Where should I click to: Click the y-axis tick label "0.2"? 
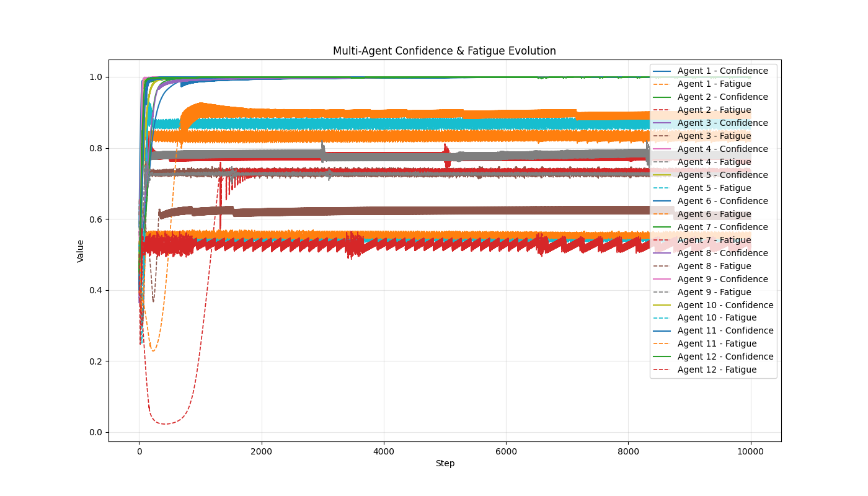pyautogui.click(x=97, y=361)
